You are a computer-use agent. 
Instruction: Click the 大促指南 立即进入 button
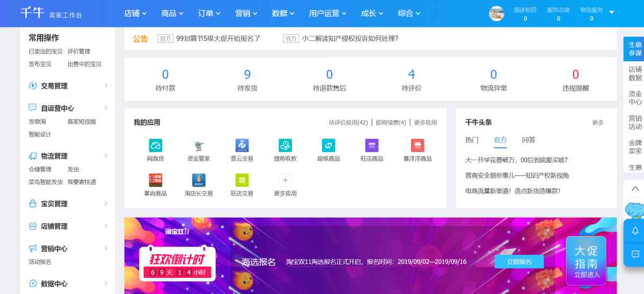pyautogui.click(x=586, y=261)
